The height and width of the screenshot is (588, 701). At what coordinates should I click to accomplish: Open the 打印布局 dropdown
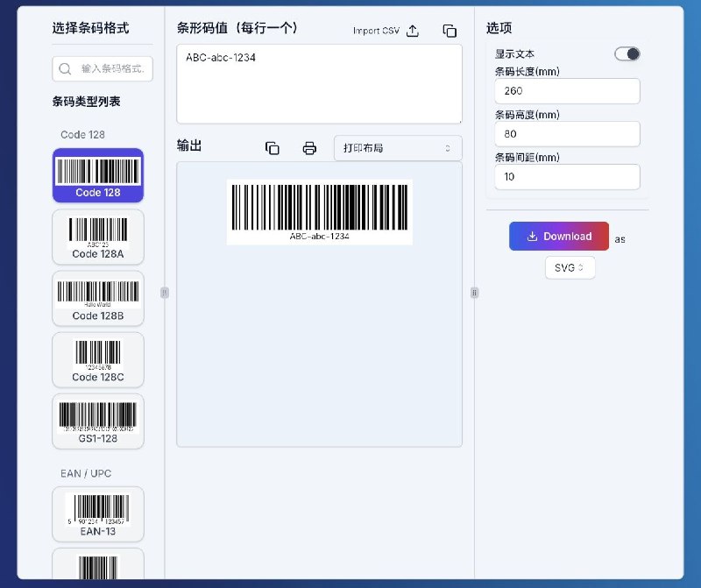(x=398, y=148)
